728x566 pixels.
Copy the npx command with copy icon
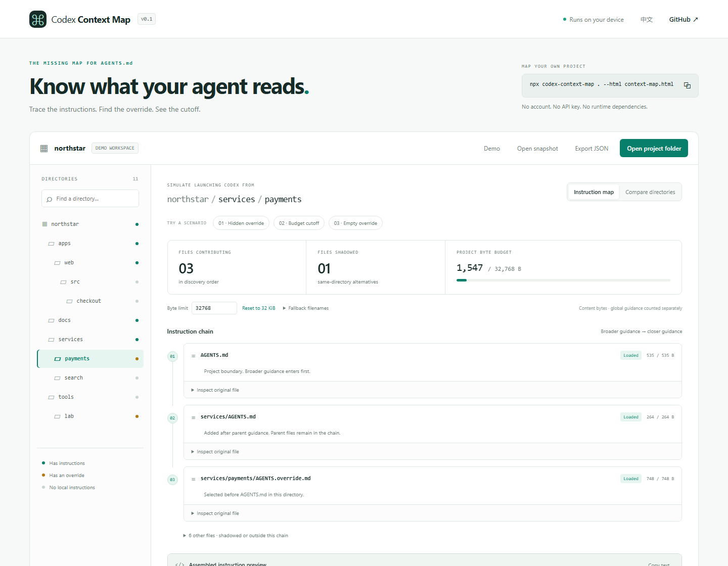[x=687, y=85]
